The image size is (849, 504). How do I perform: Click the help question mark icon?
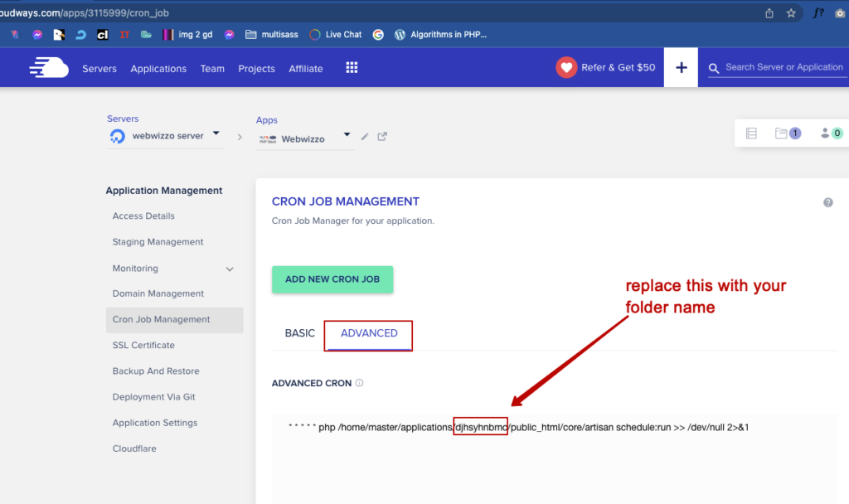click(x=828, y=202)
